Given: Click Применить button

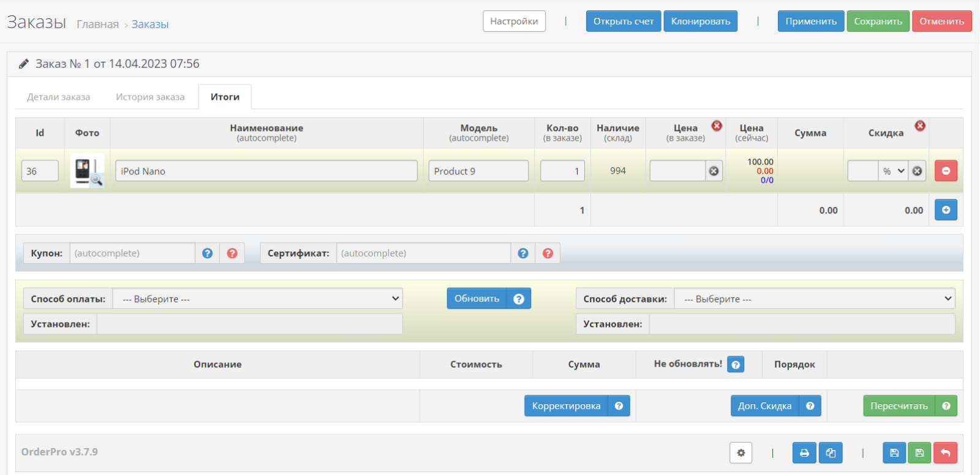Looking at the screenshot, I should 811,21.
